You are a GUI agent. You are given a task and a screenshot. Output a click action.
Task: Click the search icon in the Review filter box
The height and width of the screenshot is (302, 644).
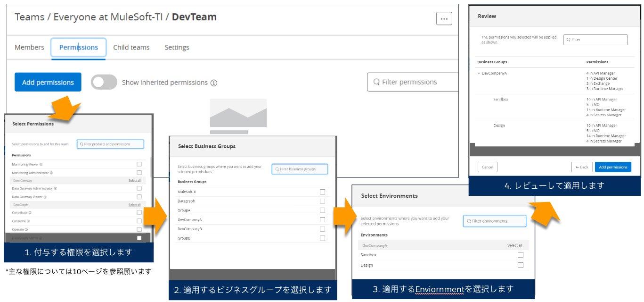pyautogui.click(x=568, y=40)
